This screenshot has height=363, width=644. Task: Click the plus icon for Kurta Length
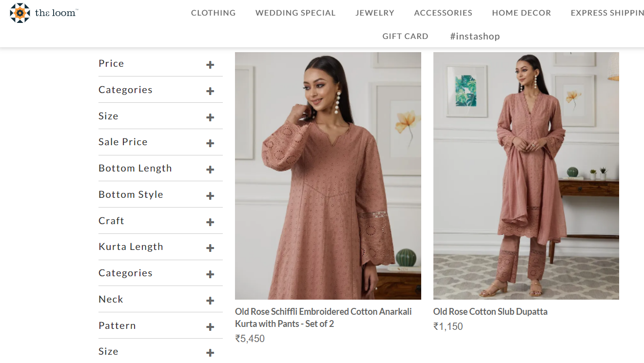tap(210, 248)
